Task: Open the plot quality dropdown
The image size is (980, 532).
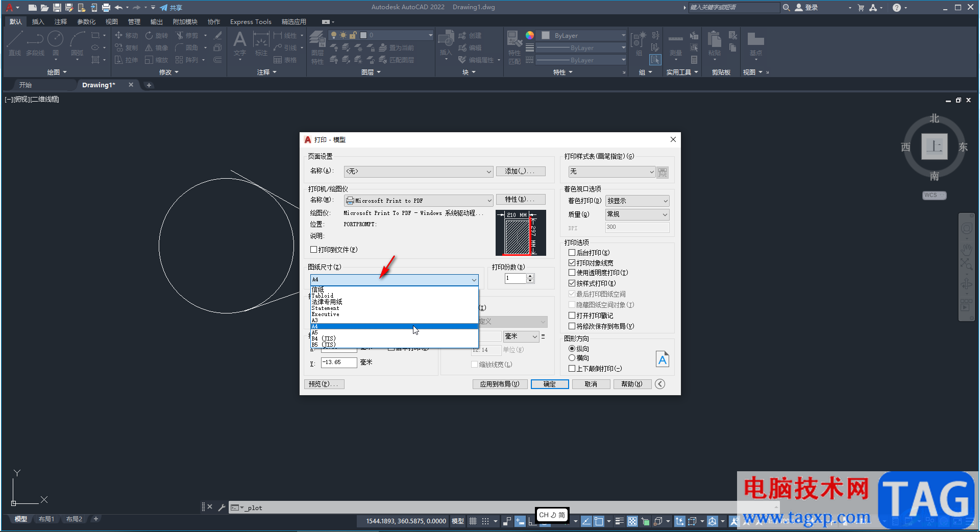Action: point(637,214)
